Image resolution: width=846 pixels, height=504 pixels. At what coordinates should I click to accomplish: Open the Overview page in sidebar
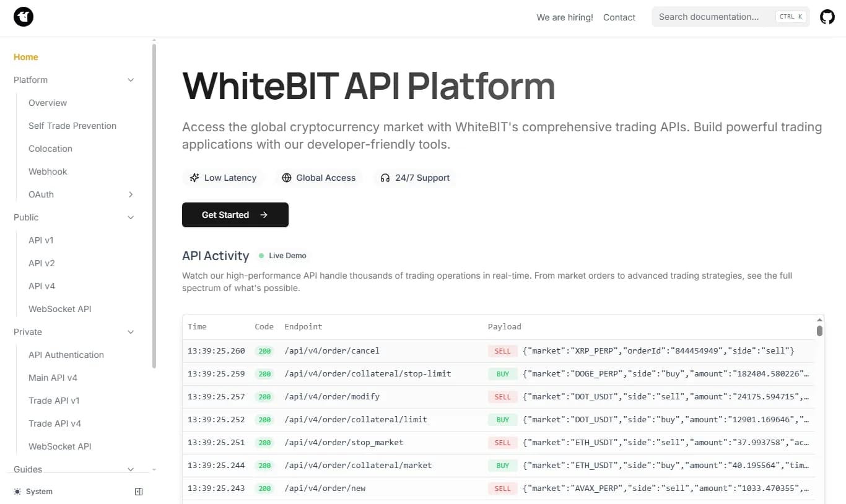(48, 103)
